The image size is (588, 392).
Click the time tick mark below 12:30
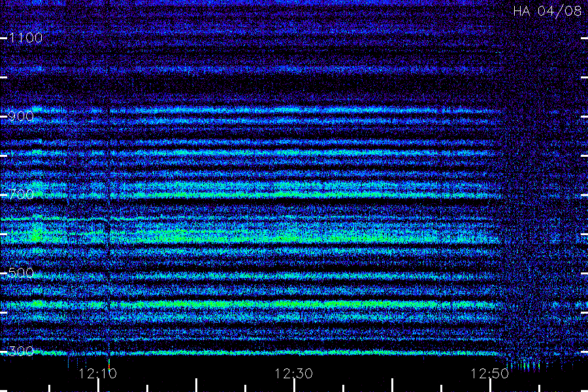point(295,385)
